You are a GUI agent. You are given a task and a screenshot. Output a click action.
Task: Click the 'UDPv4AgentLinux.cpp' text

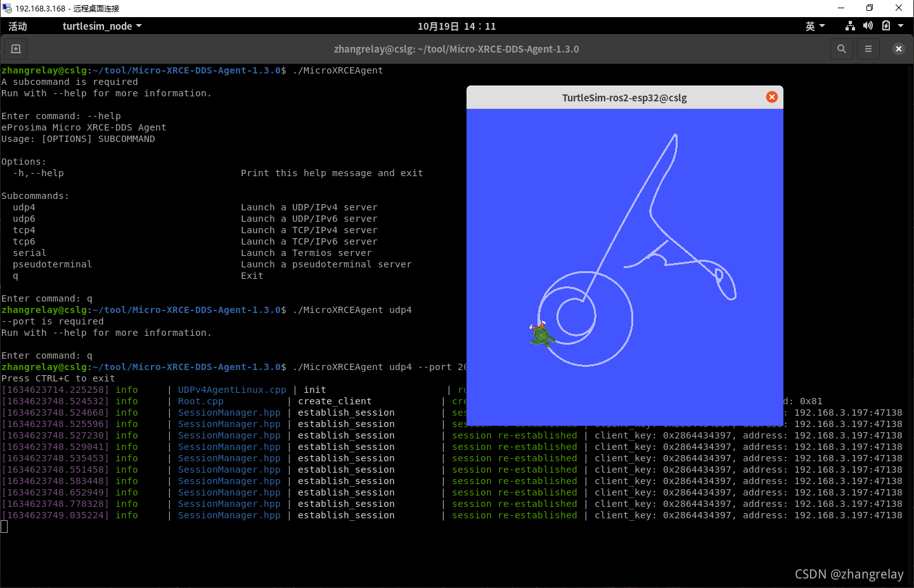pos(232,390)
